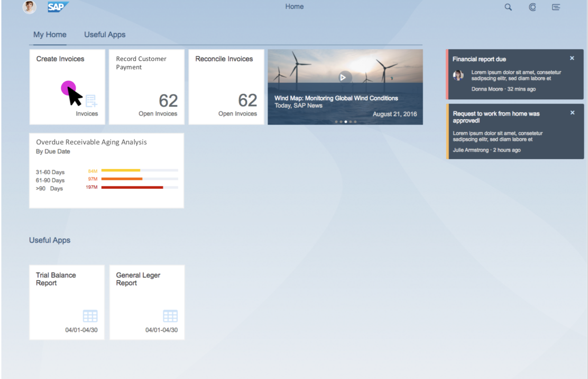Open the user profile avatar
Screen dimensions: 588x379
(29, 7)
